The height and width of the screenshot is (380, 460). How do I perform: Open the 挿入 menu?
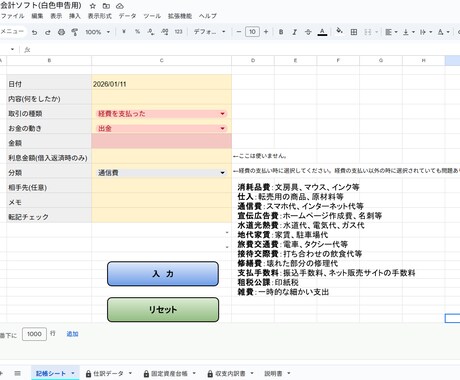tap(75, 16)
